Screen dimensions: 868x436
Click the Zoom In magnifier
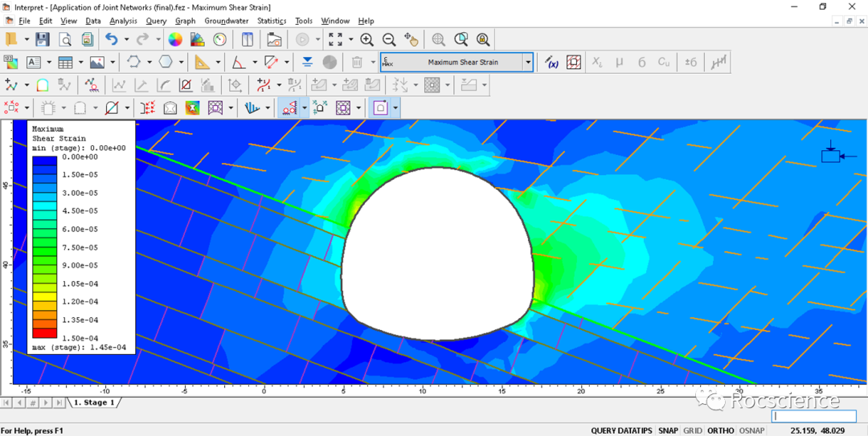366,39
